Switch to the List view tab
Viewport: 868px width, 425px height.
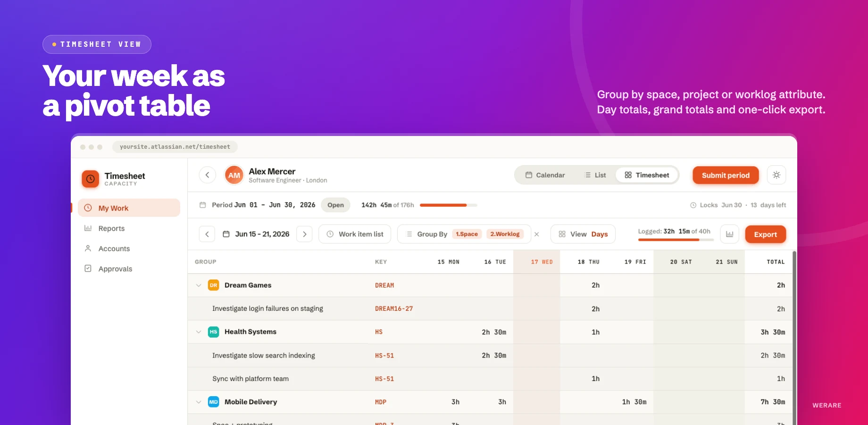coord(595,175)
